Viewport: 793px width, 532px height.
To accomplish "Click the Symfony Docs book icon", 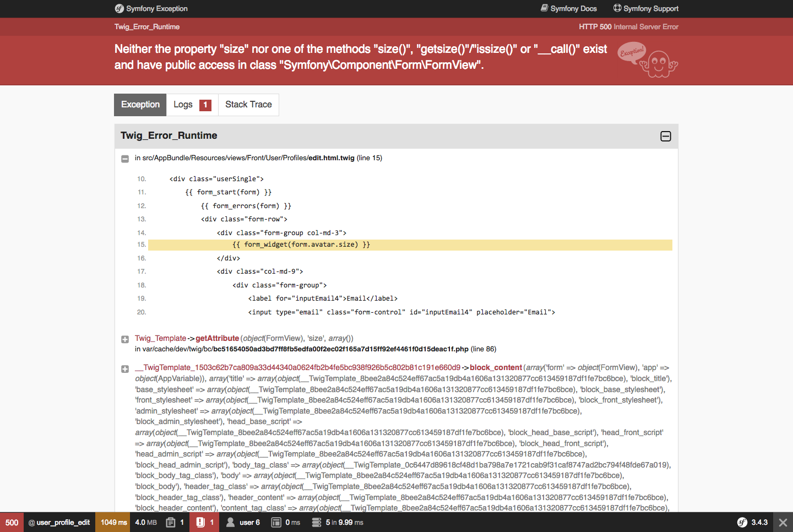I will (545, 8).
